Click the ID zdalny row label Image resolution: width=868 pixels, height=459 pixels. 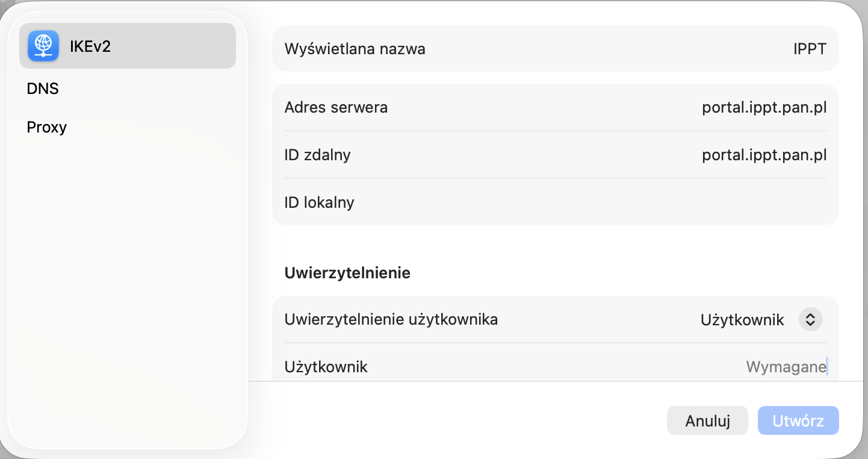pyautogui.click(x=317, y=155)
